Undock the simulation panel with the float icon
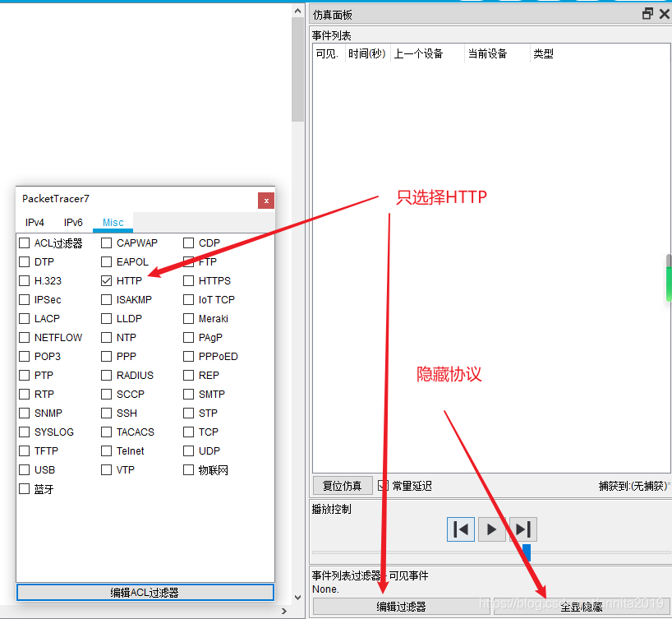 [647, 14]
